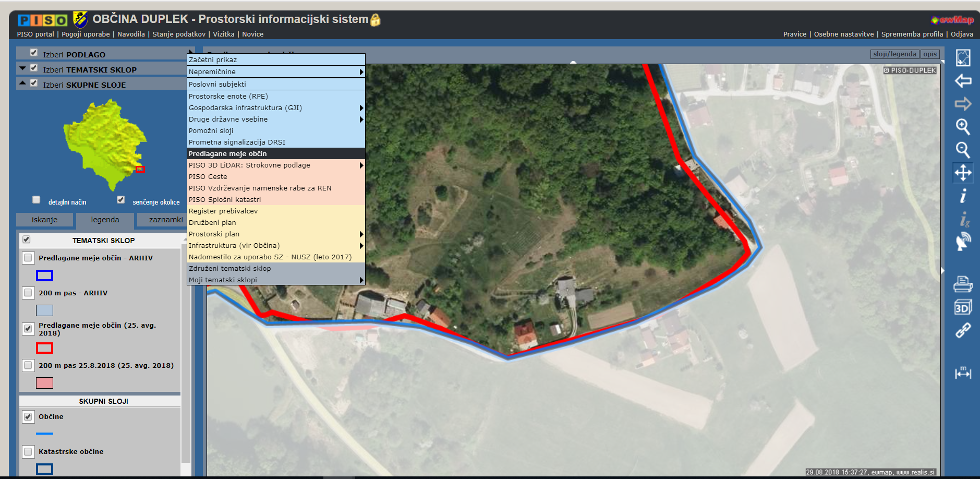Activate the info identify tool

963,196
